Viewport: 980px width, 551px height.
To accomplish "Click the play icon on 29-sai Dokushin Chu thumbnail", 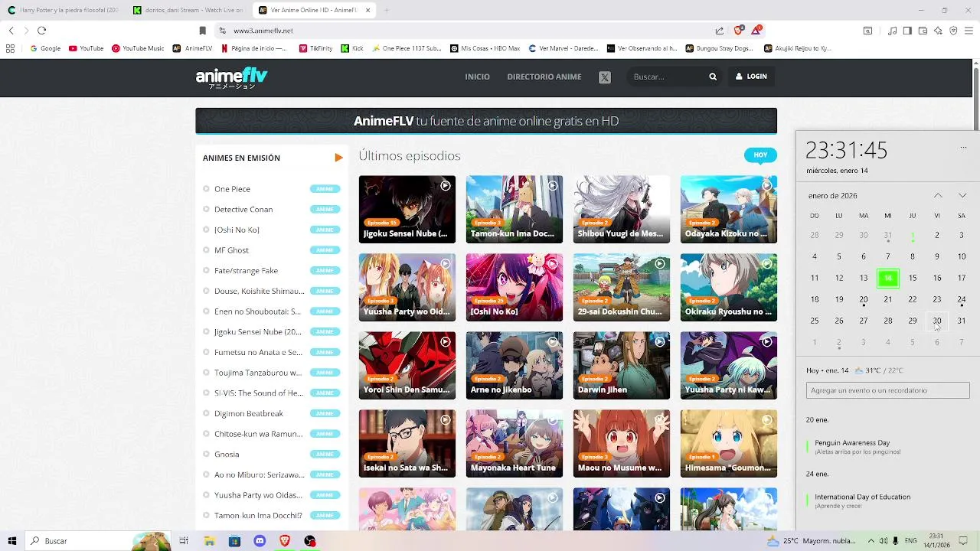I will click(x=659, y=264).
